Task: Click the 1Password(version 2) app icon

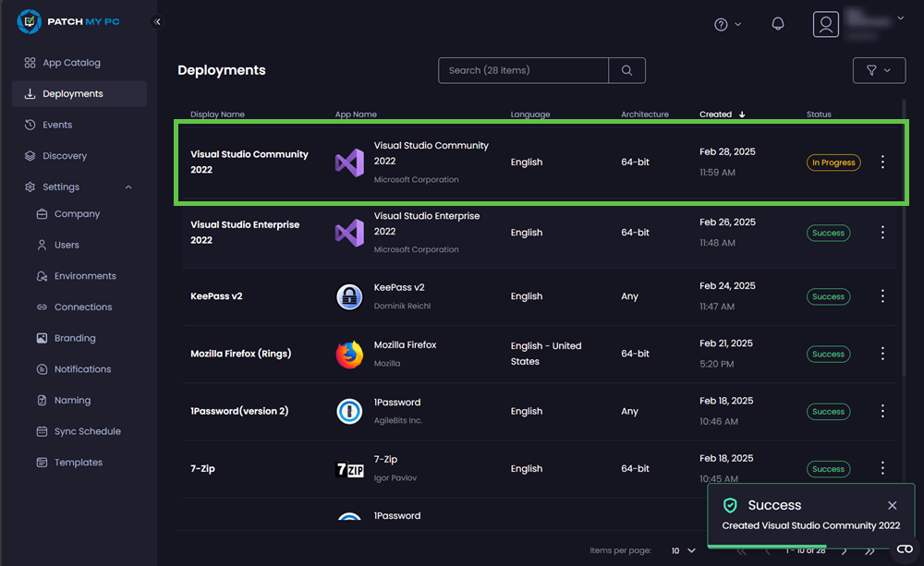Action: pyautogui.click(x=349, y=412)
